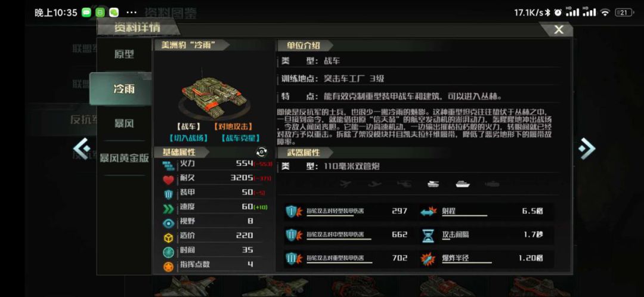Tap the eye vision icon

(x=168, y=222)
